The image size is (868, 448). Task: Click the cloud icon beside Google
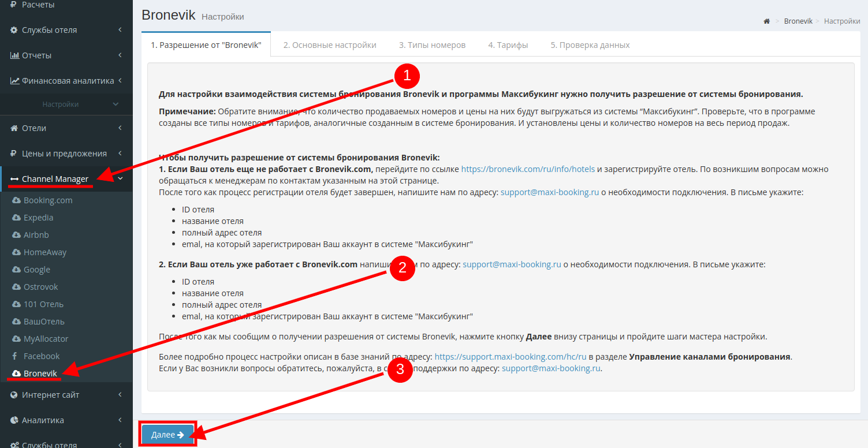point(16,270)
